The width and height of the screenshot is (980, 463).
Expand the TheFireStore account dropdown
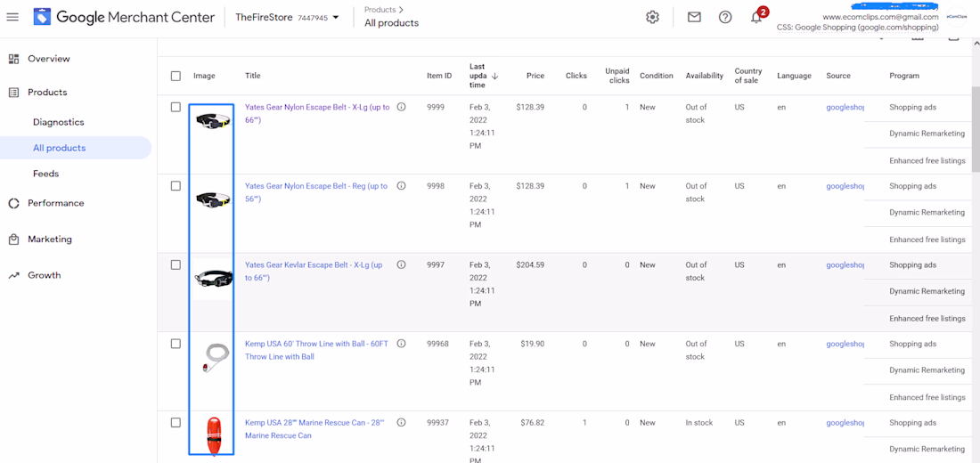(336, 18)
